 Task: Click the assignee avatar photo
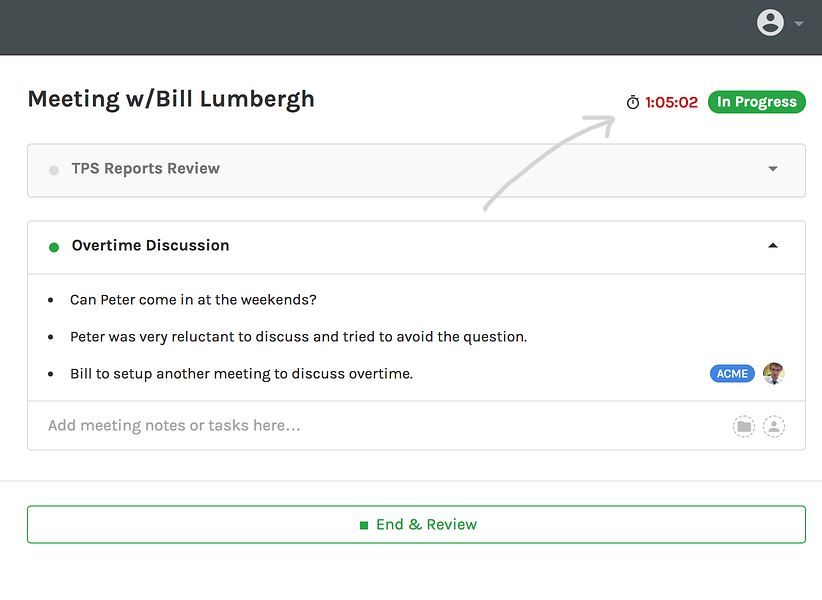point(773,374)
